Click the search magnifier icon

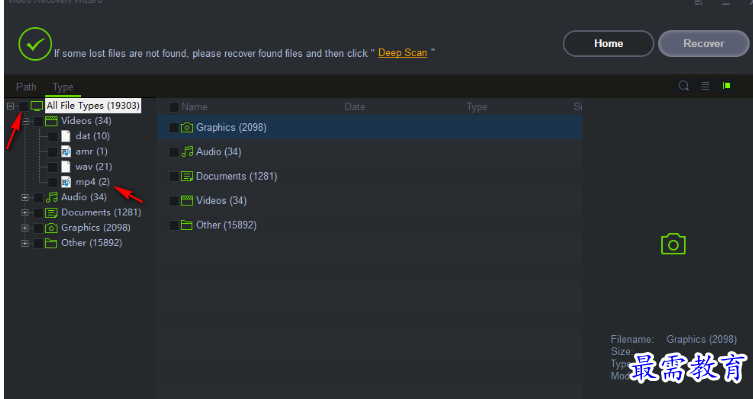click(684, 86)
